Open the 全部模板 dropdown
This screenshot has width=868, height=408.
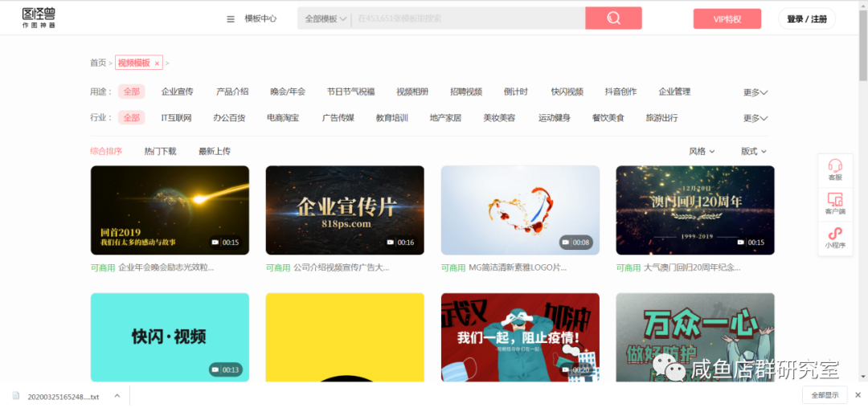coord(326,18)
